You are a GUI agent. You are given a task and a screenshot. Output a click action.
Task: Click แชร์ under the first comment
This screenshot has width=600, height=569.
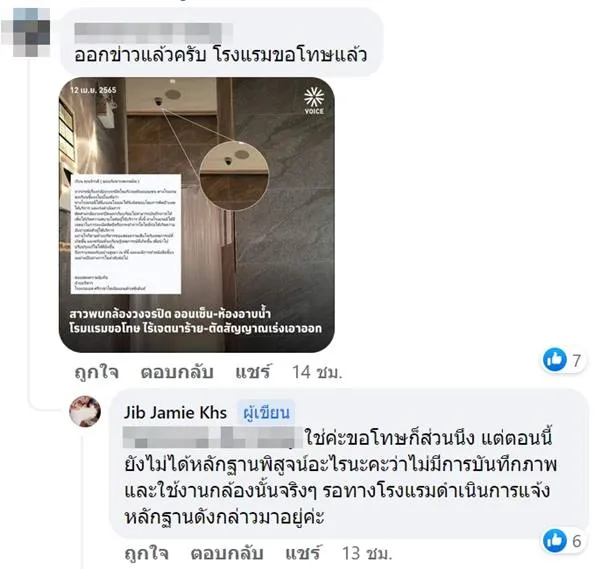pos(253,372)
